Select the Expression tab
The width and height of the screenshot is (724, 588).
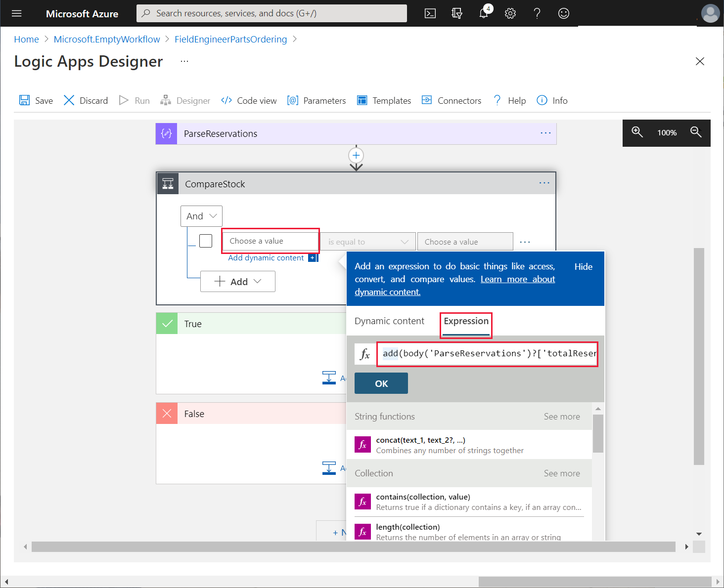point(466,321)
